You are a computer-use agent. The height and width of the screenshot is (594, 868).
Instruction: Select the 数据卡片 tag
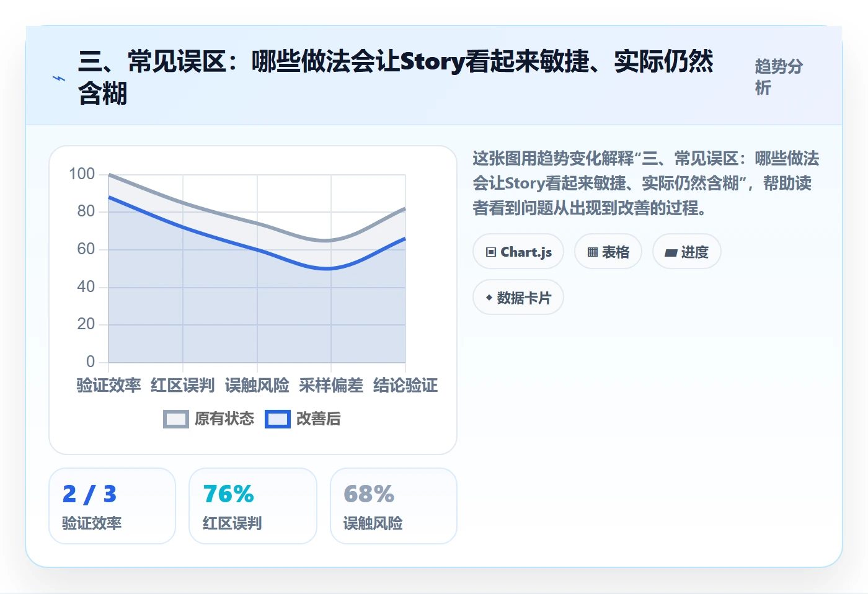pos(518,298)
